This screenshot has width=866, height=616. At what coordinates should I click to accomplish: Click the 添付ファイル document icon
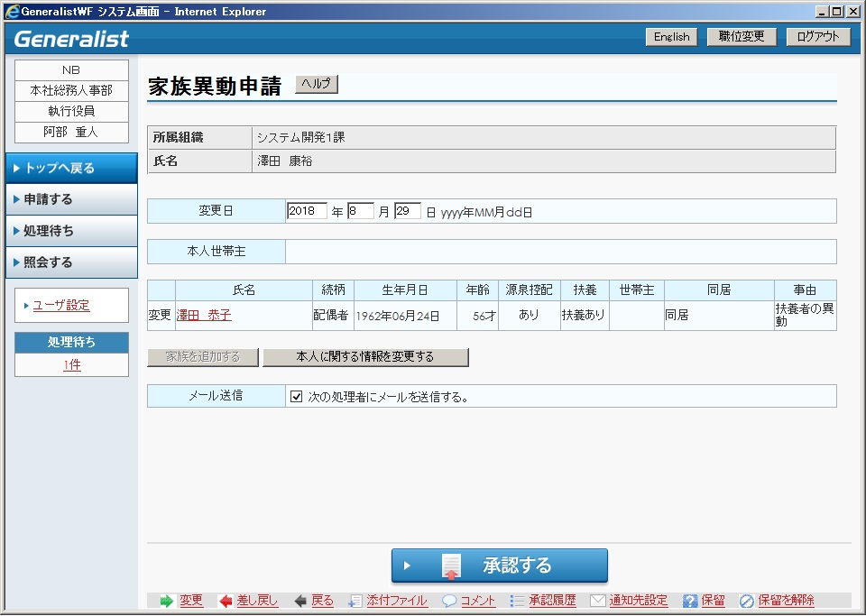(x=355, y=602)
